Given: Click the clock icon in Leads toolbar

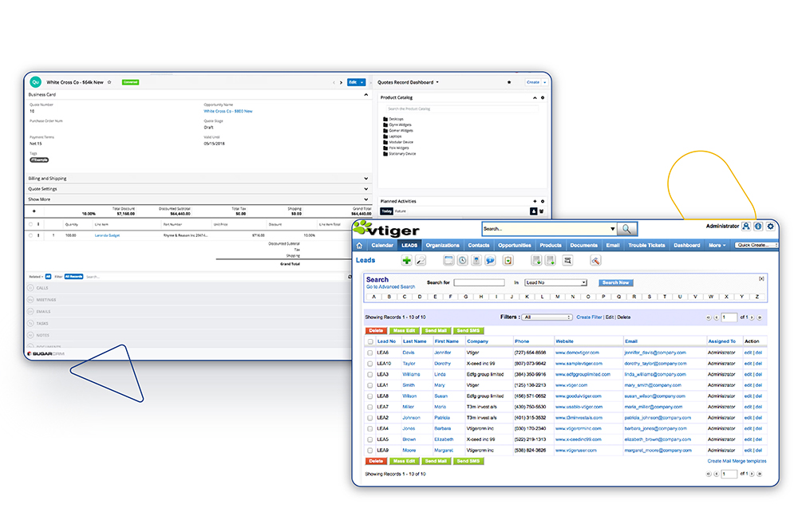Looking at the screenshot, I should tap(462, 260).
